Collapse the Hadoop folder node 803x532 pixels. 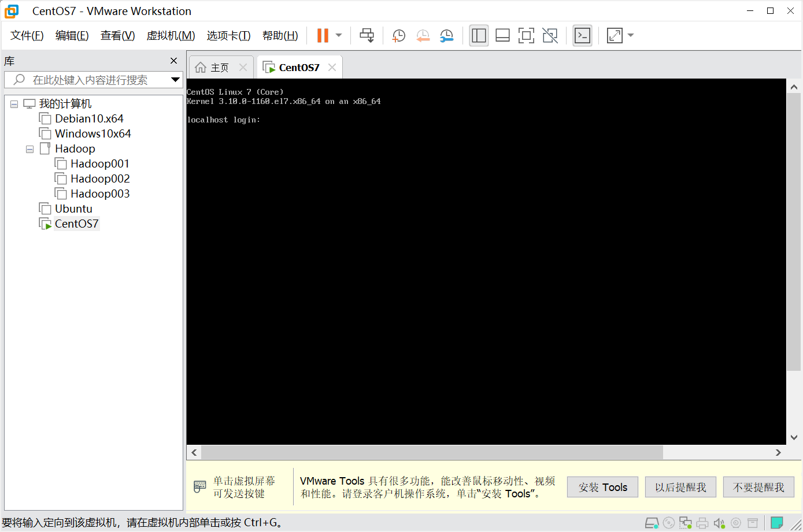point(29,150)
